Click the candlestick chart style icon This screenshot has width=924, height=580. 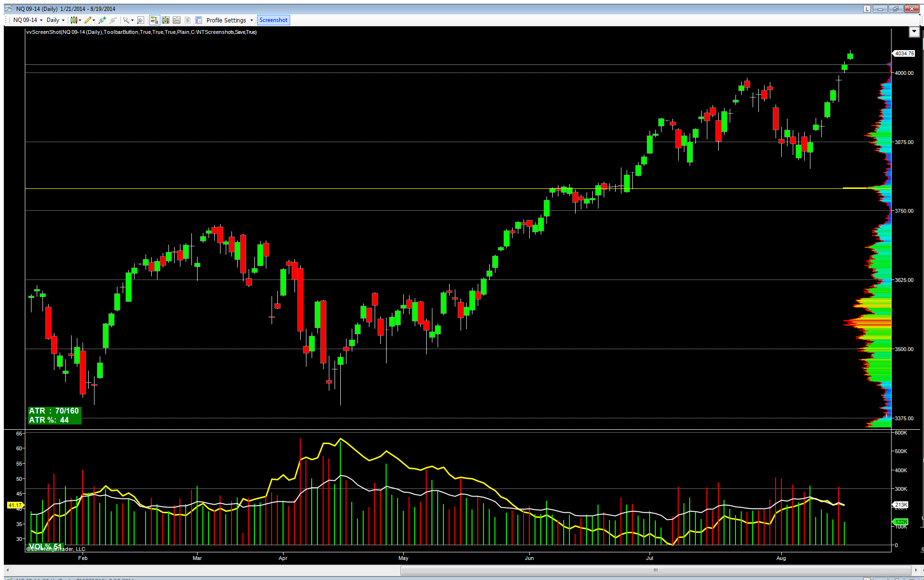[x=73, y=20]
